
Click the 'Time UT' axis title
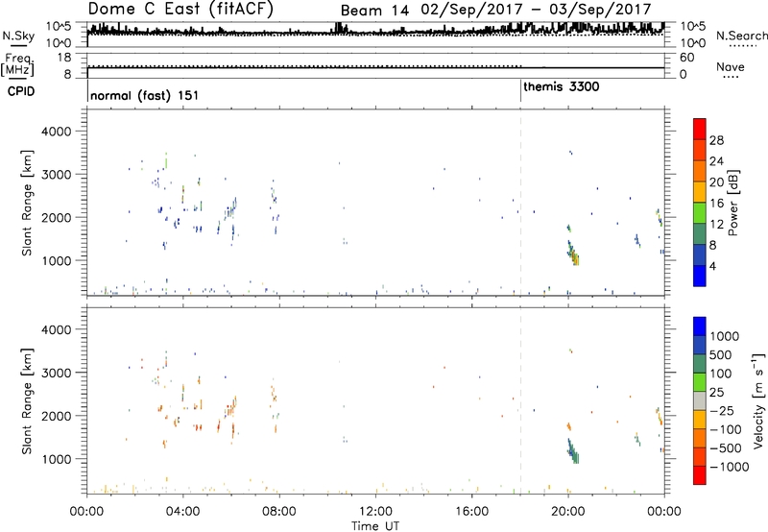point(375,526)
